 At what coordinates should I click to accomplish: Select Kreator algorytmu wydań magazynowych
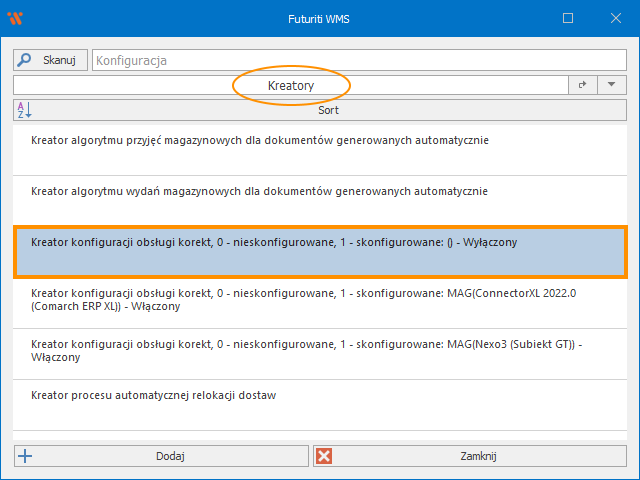(260, 190)
